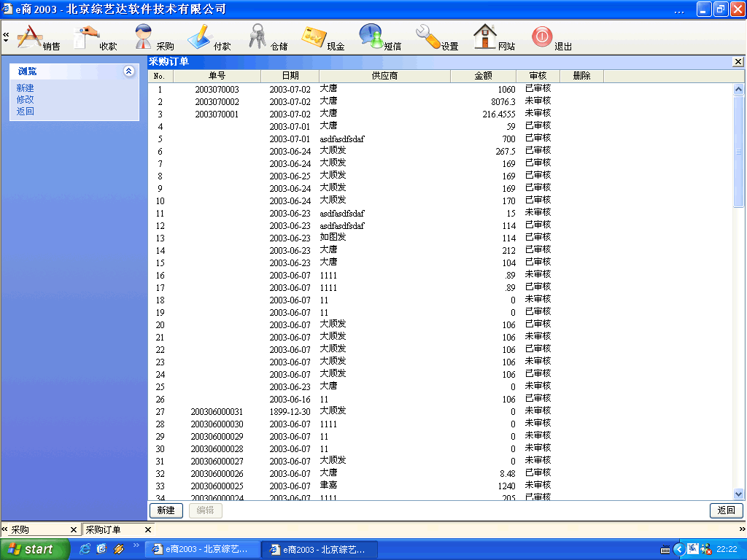Close the 采购订单 panel with X

click(738, 62)
